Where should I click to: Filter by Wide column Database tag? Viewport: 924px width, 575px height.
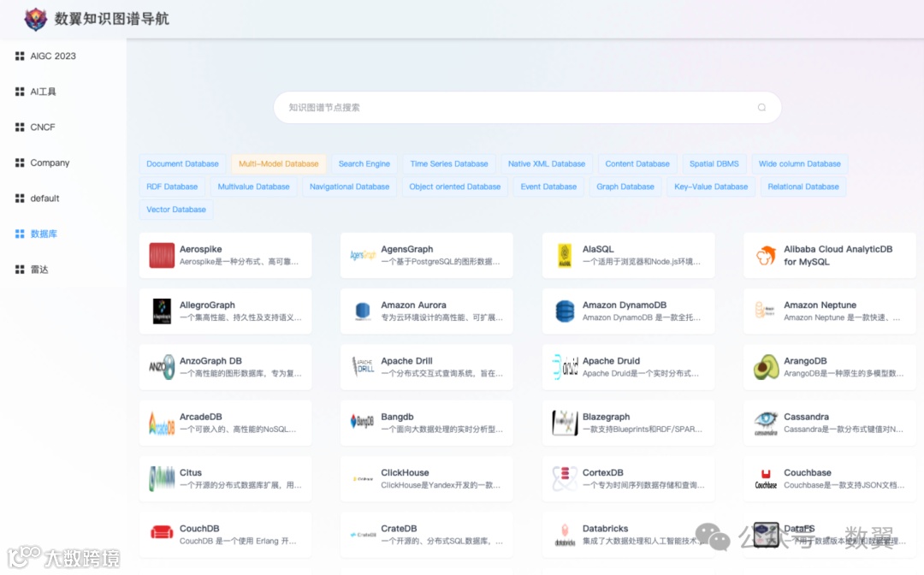pos(800,163)
